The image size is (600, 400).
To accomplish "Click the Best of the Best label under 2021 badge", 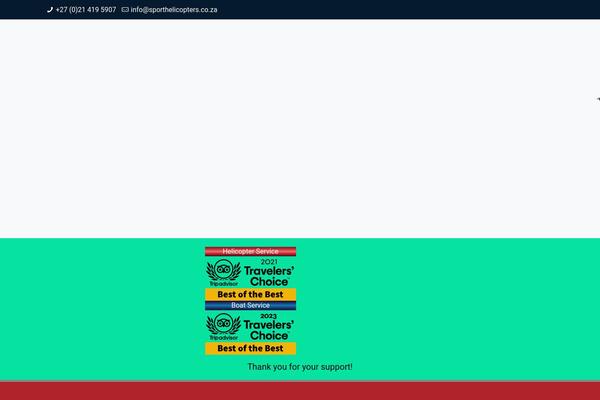I will (250, 294).
